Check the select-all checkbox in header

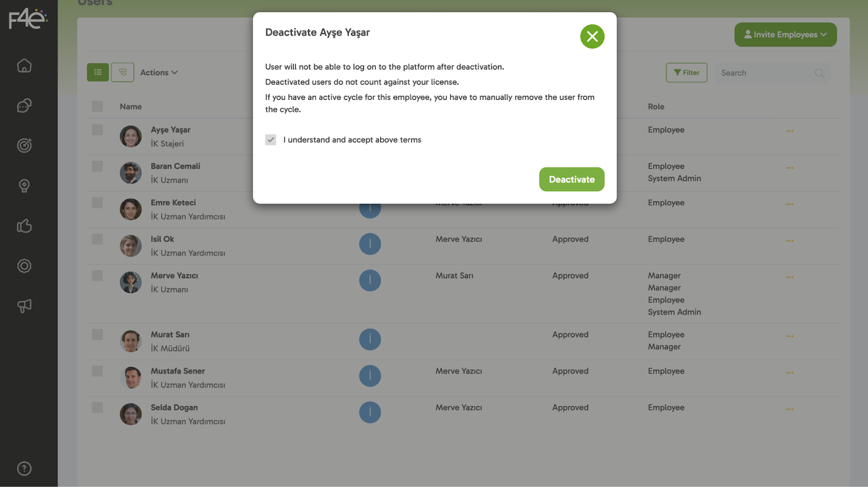point(97,106)
